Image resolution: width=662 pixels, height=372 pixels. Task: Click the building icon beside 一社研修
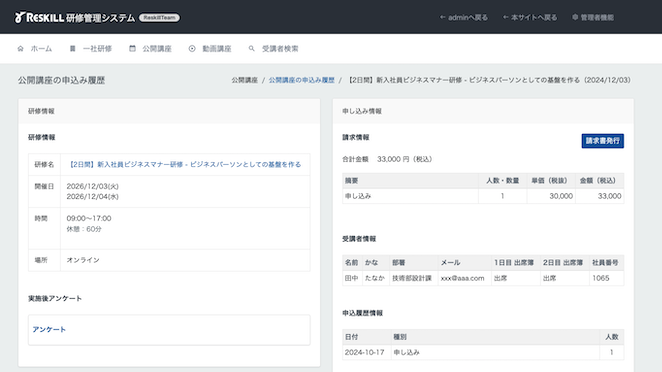(x=73, y=49)
